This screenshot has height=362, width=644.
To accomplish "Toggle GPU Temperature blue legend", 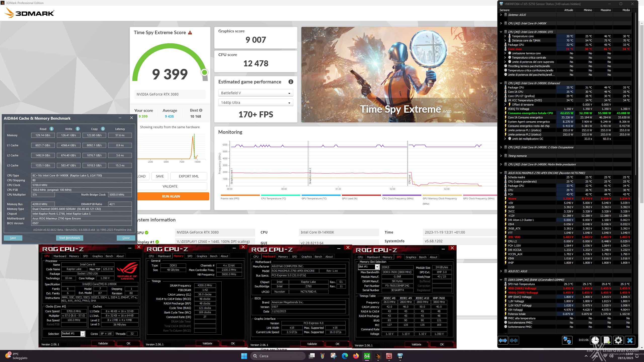I will tap(321, 197).
